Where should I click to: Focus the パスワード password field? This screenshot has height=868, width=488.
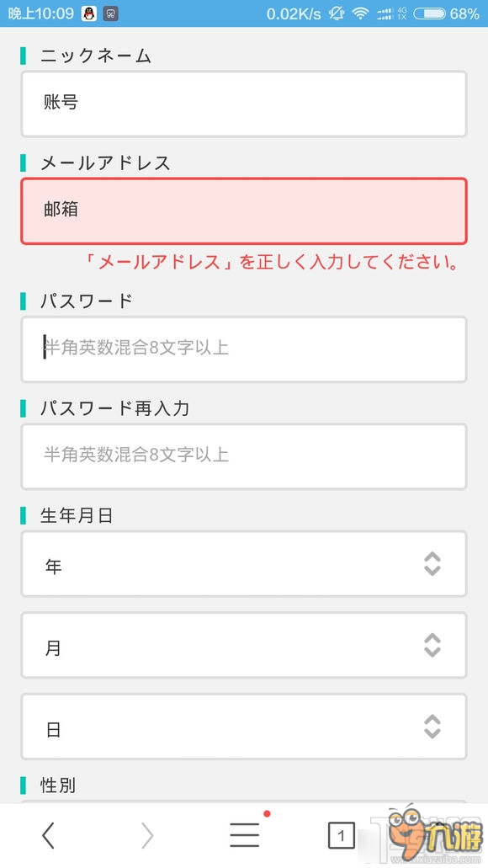[244, 349]
